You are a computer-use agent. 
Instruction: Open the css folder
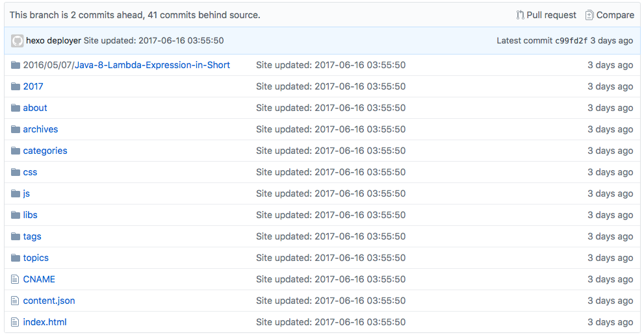point(30,172)
